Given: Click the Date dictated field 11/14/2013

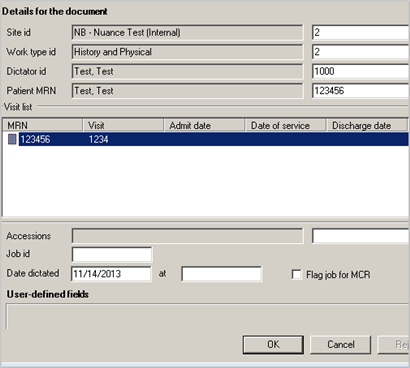Looking at the screenshot, I should pos(111,274).
